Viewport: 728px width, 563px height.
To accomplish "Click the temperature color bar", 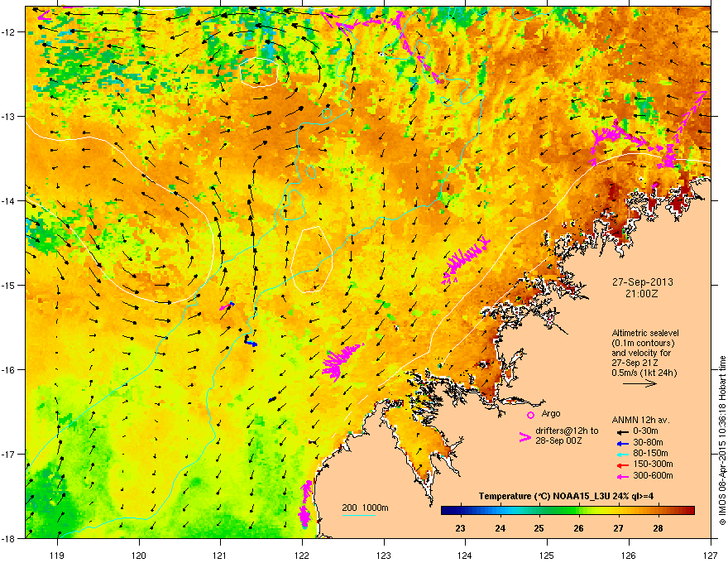I will [x=568, y=511].
